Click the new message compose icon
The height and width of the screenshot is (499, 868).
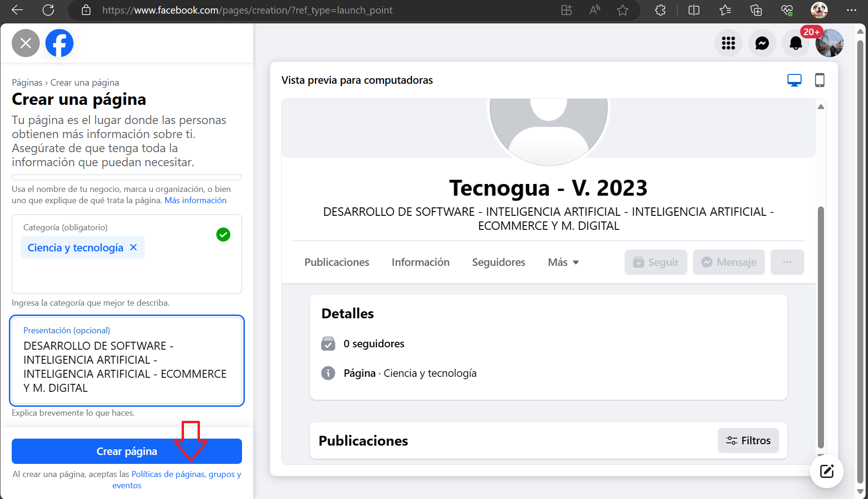(826, 471)
